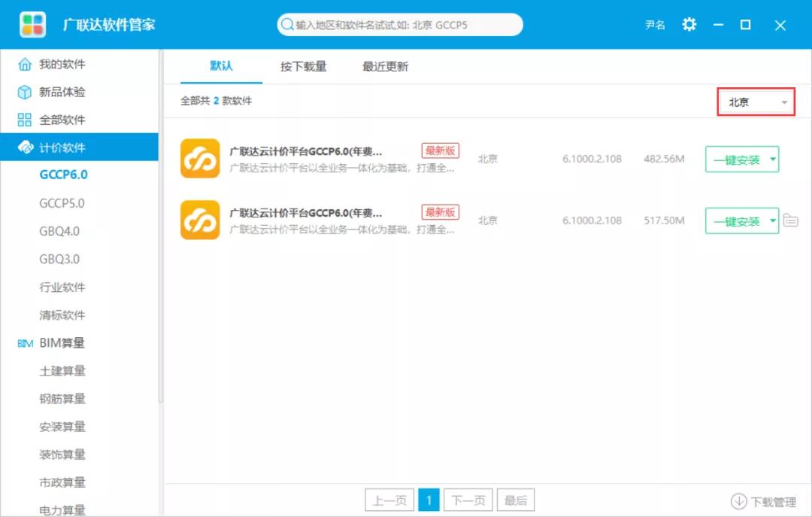The width and height of the screenshot is (812, 517).
Task: Click the GCCP6.0 software logo icon
Action: click(x=199, y=160)
